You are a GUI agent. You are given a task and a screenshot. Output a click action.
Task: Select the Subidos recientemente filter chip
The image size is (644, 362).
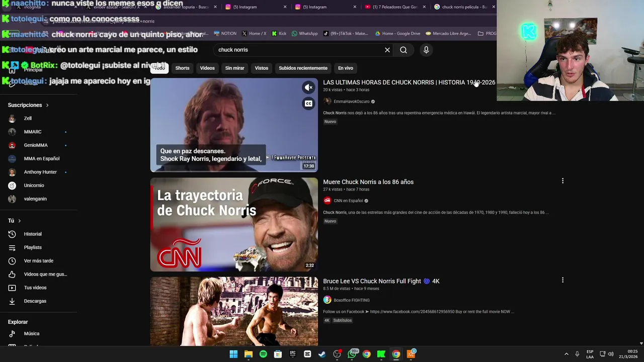(x=303, y=68)
